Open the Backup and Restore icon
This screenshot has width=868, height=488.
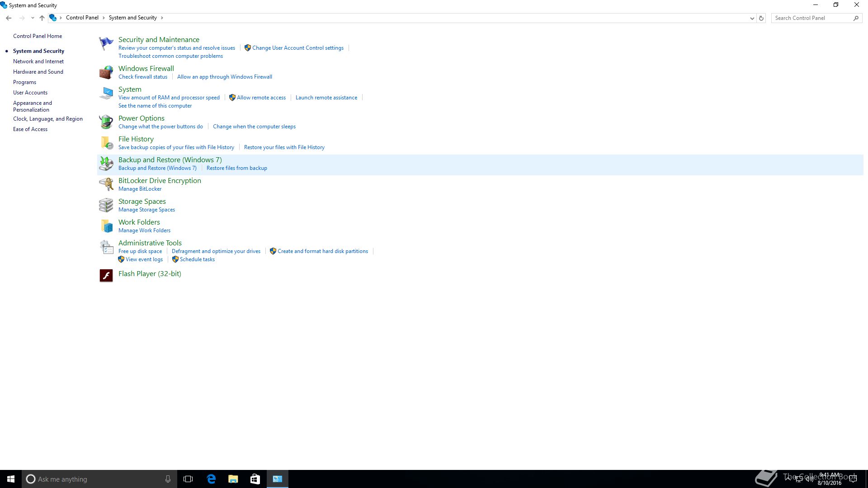(x=106, y=163)
